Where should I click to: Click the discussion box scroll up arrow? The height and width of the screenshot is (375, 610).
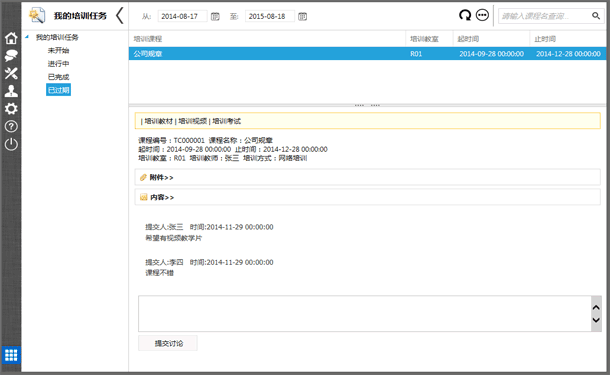[x=596, y=307]
